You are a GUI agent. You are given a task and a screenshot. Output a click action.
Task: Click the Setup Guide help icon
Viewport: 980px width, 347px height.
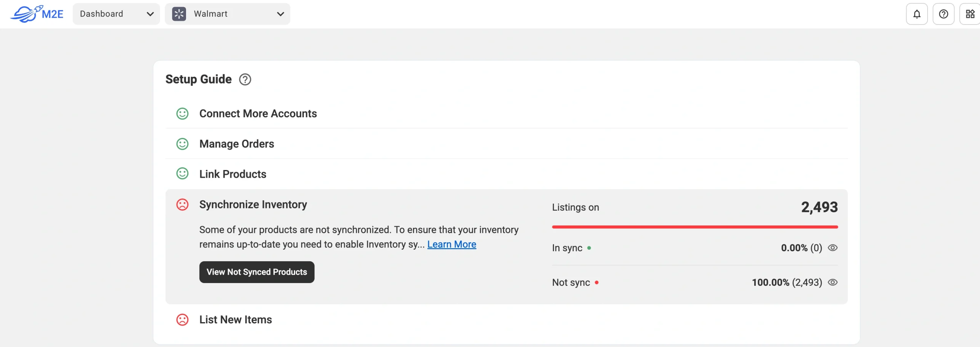[245, 79]
